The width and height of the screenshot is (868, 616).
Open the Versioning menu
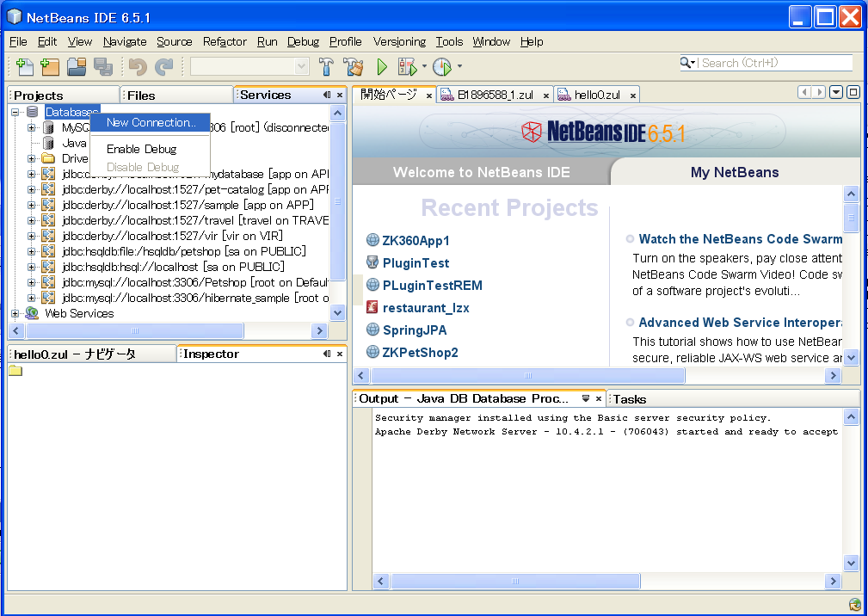point(399,41)
